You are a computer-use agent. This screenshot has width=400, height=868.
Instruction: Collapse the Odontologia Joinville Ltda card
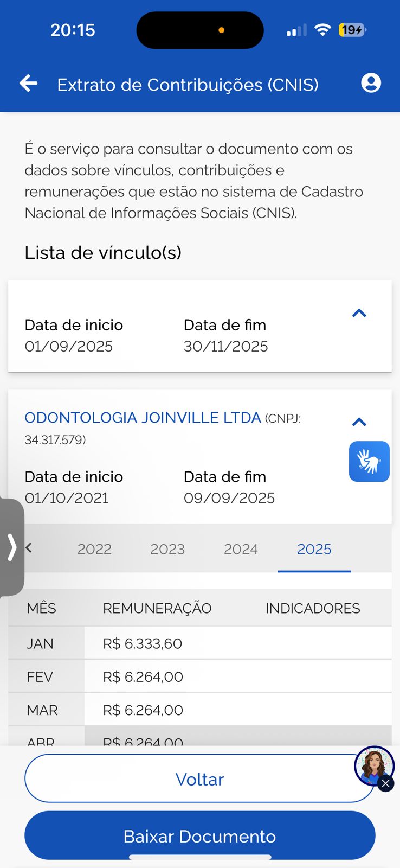[x=359, y=422]
